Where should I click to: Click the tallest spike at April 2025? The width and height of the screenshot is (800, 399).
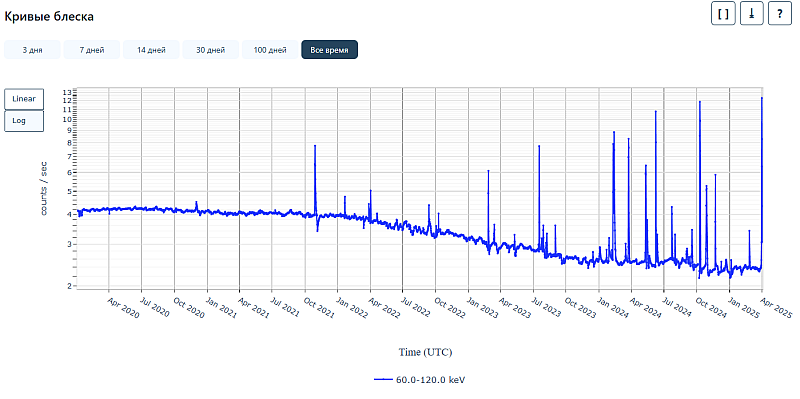pyautogui.click(x=762, y=97)
